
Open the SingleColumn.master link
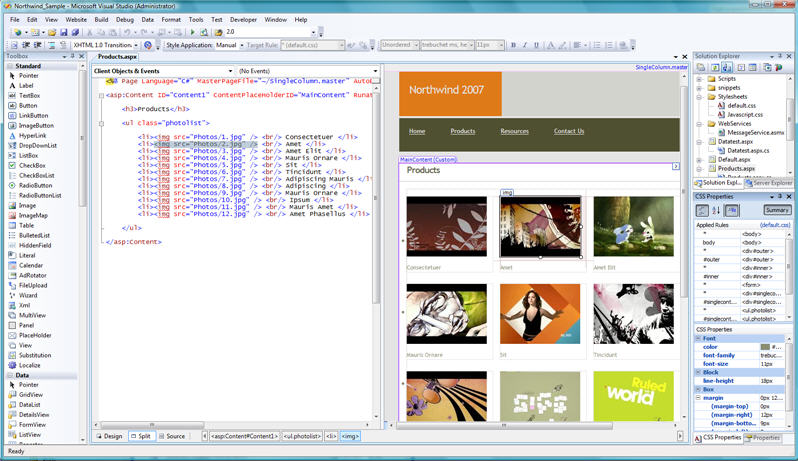click(x=661, y=67)
